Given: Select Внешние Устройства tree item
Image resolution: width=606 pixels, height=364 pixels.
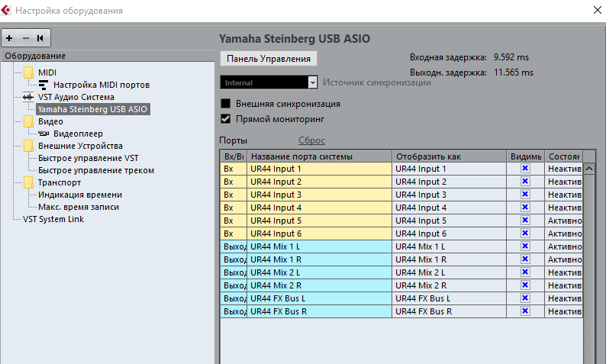Looking at the screenshot, I should pos(80,146).
